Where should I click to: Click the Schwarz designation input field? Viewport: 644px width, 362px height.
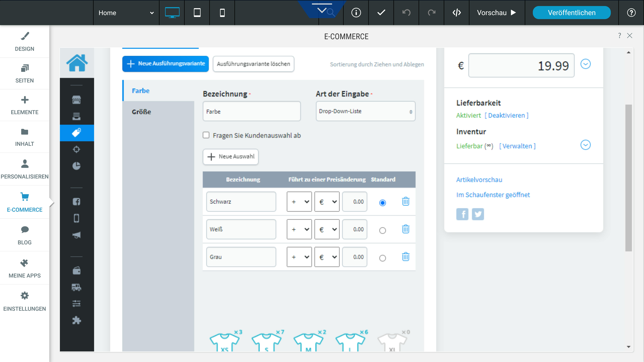click(241, 202)
